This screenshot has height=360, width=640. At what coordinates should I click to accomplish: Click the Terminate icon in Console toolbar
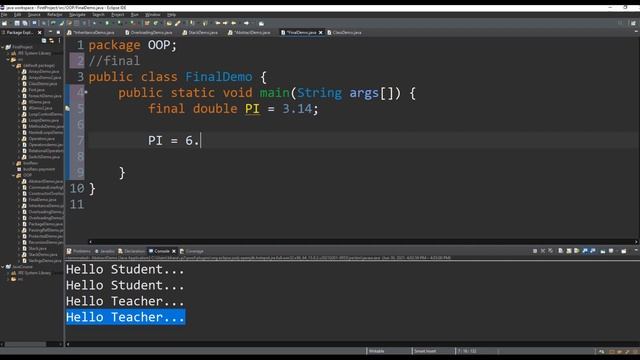(535, 251)
